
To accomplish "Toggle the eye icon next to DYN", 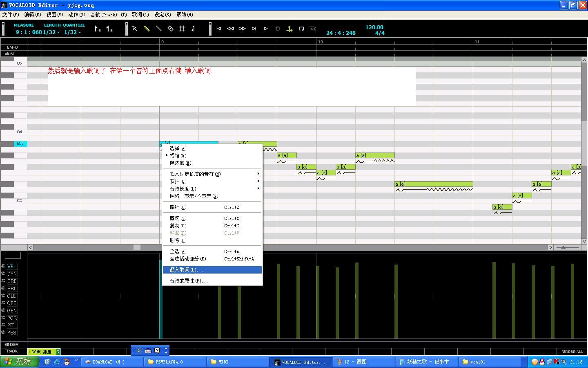I will [x=3, y=274].
